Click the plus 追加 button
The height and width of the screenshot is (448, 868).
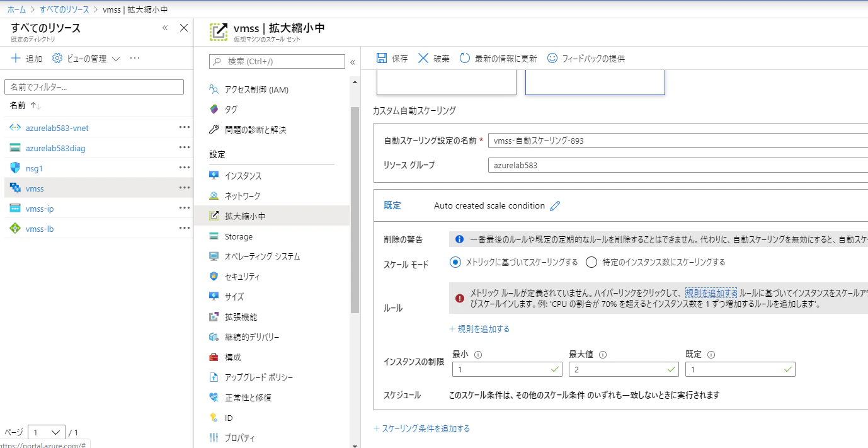tap(26, 59)
